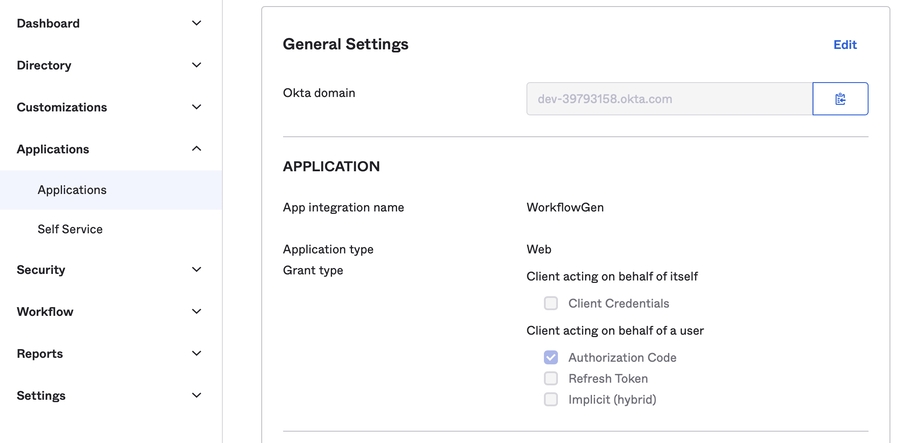Screen dimensions: 900x443
Task: Open the Self Service page
Action: pos(70,229)
